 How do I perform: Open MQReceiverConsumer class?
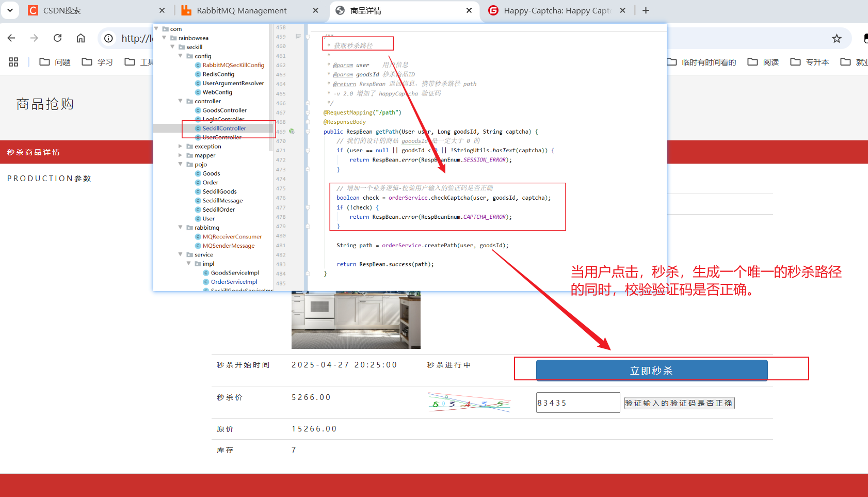point(229,236)
